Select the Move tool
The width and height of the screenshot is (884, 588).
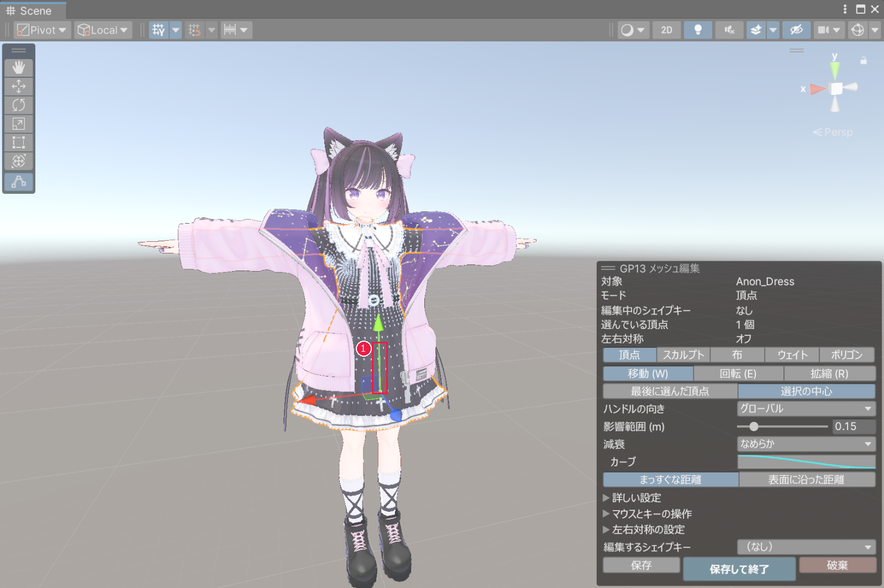19,87
